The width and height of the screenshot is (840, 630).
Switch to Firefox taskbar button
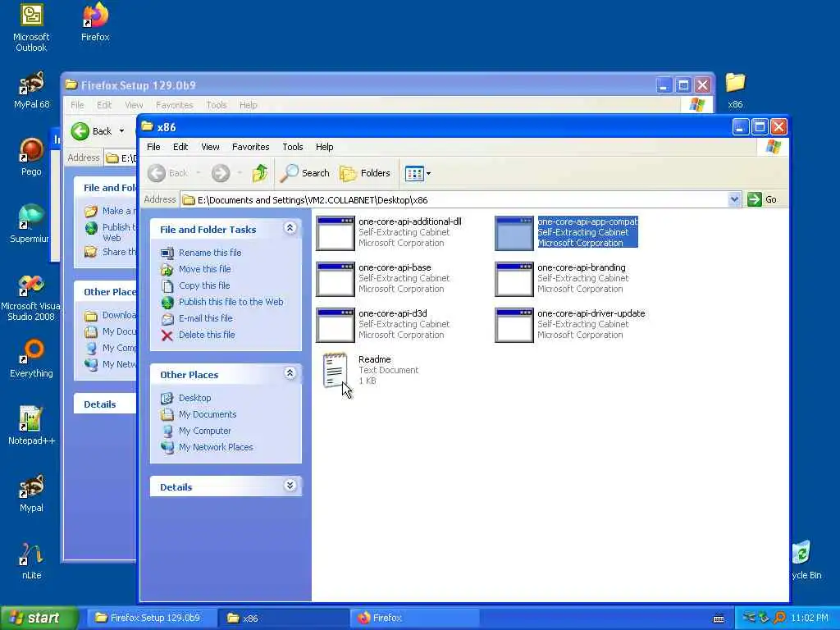[414, 618]
